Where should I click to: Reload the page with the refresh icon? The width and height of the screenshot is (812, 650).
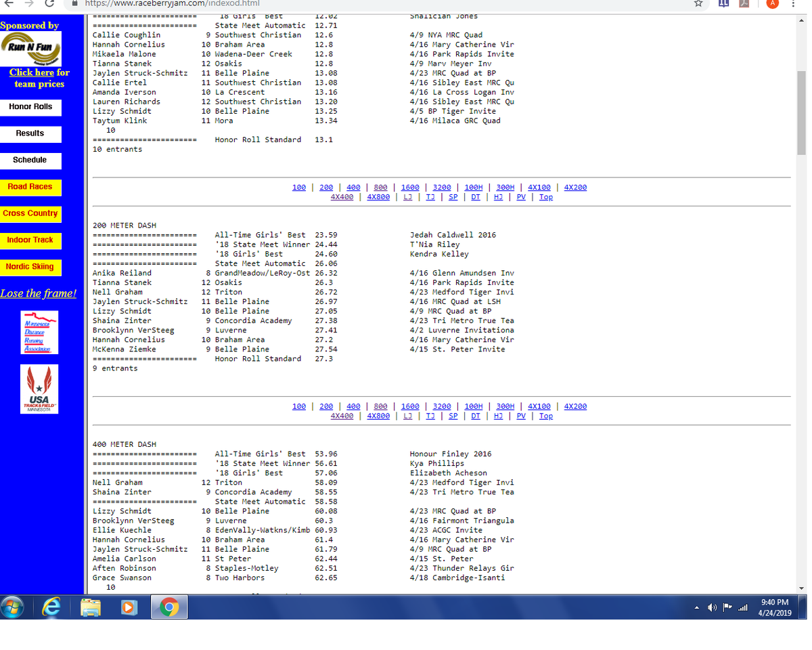[x=48, y=3]
